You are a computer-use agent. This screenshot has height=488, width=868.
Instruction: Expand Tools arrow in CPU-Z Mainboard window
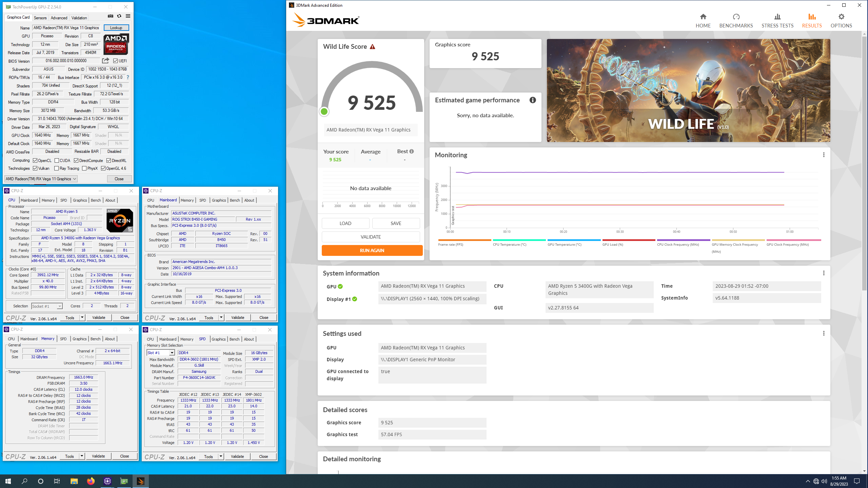[x=221, y=318]
